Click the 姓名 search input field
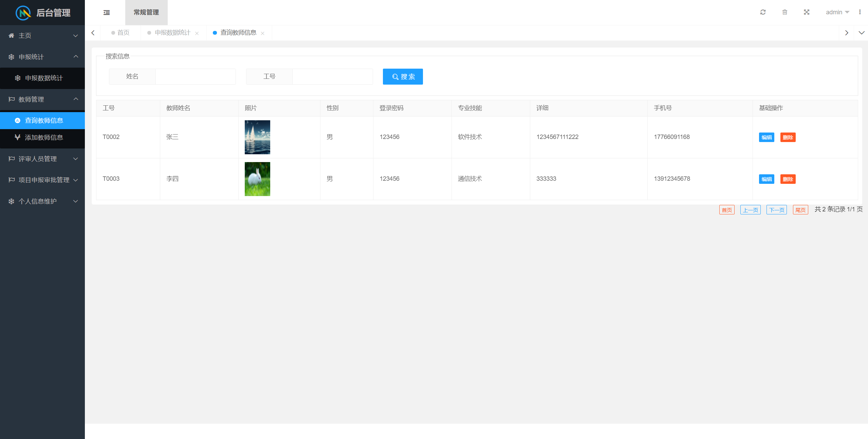 (196, 77)
